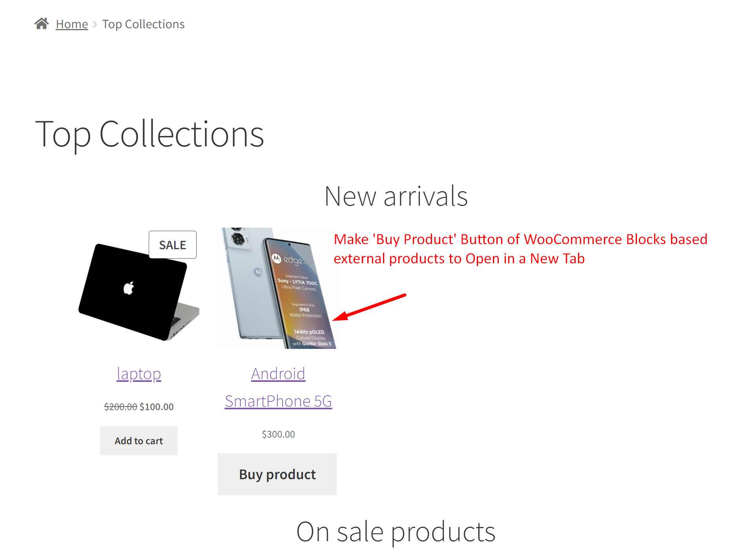Navigate using the Home breadcrumb item
Image resolution: width=733 pixels, height=560 pixels.
[72, 24]
